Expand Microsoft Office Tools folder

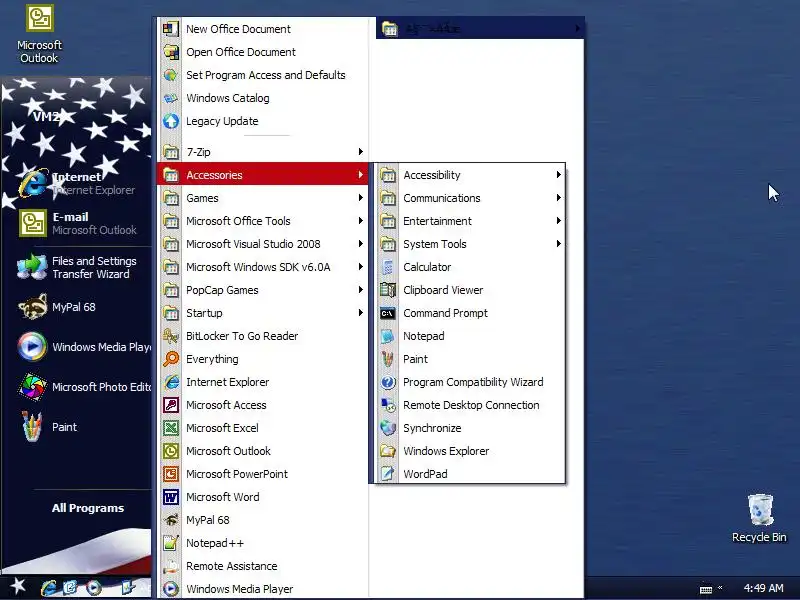pyautogui.click(x=263, y=221)
